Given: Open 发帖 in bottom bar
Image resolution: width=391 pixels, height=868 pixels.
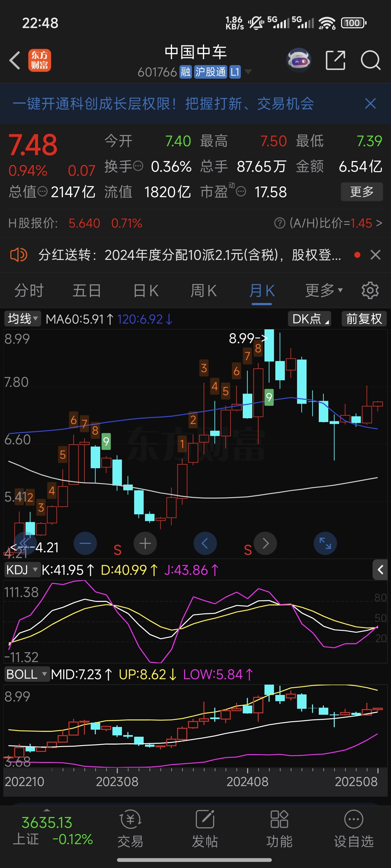Looking at the screenshot, I should tap(205, 829).
